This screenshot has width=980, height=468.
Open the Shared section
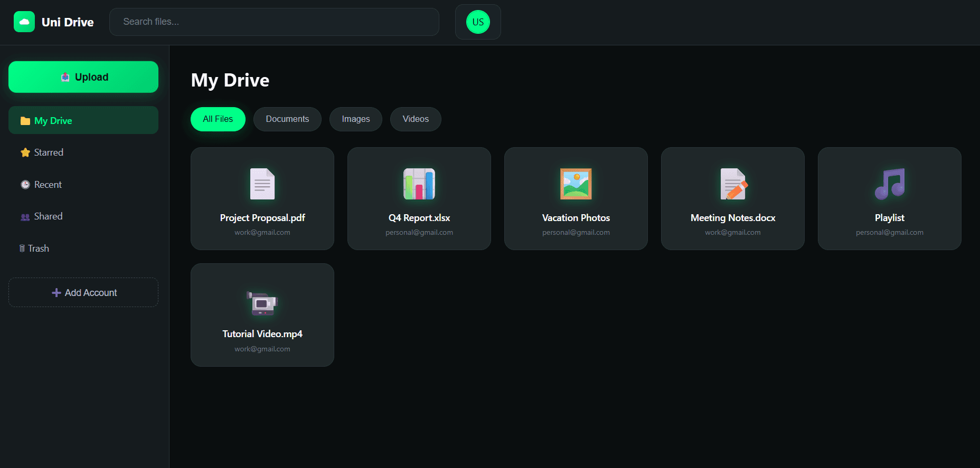(48, 216)
